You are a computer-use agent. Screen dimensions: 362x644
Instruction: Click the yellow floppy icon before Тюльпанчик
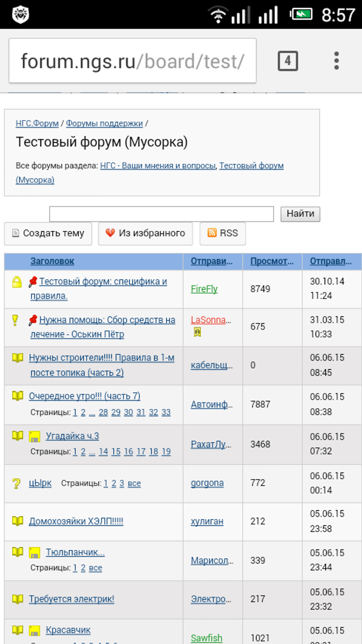[x=34, y=553]
